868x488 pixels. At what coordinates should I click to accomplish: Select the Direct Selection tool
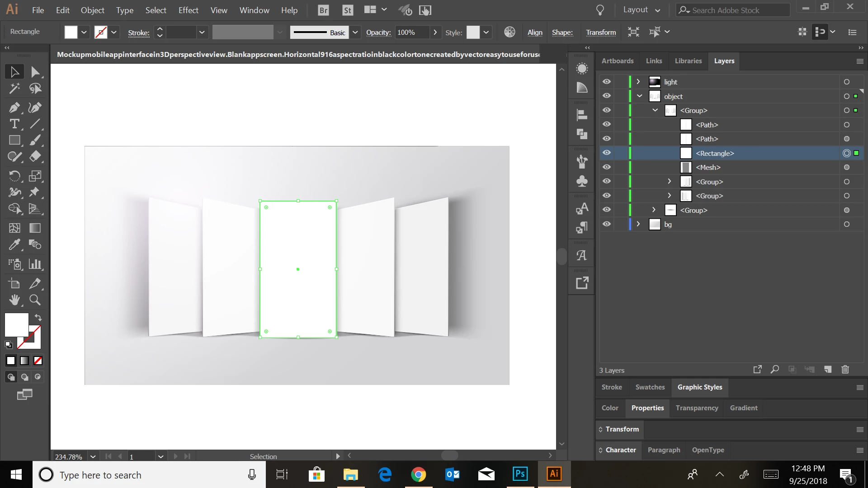(35, 72)
